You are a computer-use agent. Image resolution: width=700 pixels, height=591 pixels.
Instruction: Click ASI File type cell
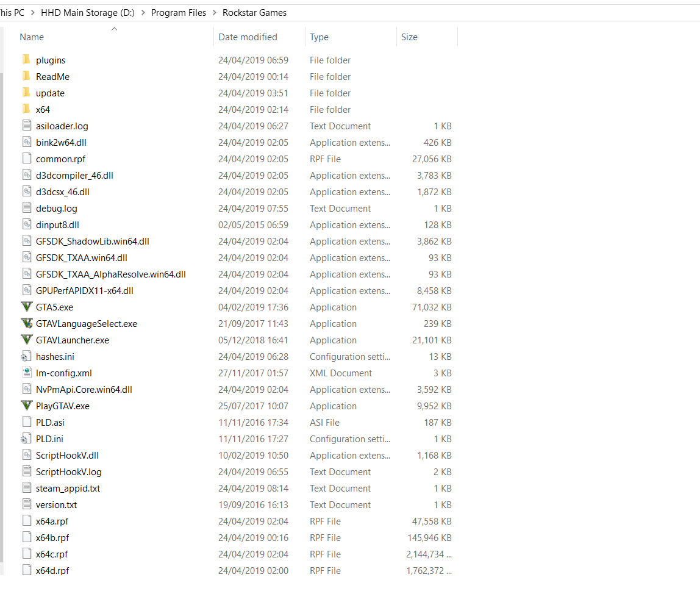[x=324, y=422]
